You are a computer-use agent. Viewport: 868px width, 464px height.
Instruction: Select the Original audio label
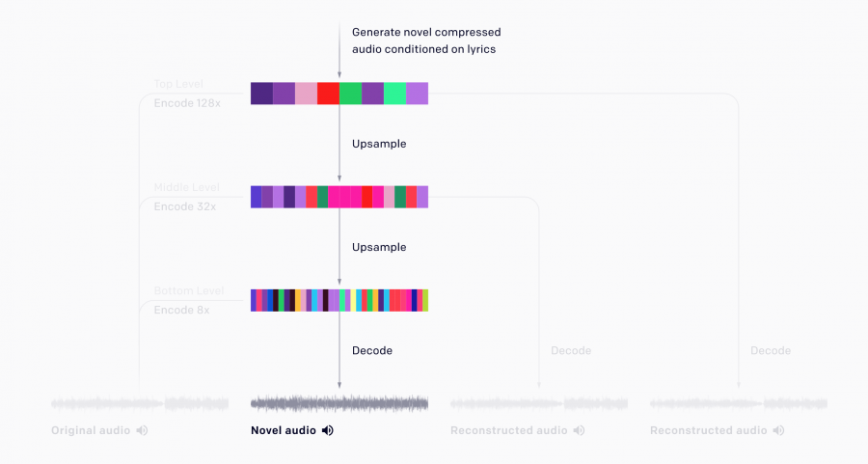91,430
